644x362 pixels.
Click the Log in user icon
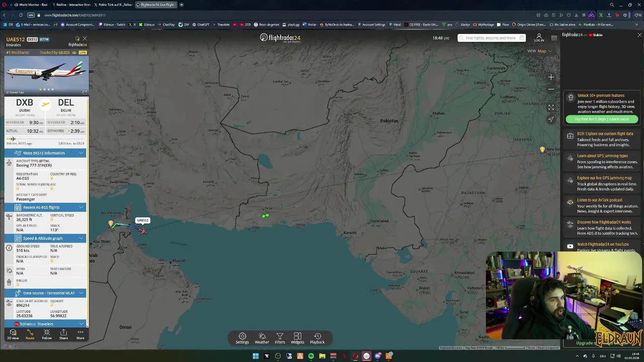[539, 38]
